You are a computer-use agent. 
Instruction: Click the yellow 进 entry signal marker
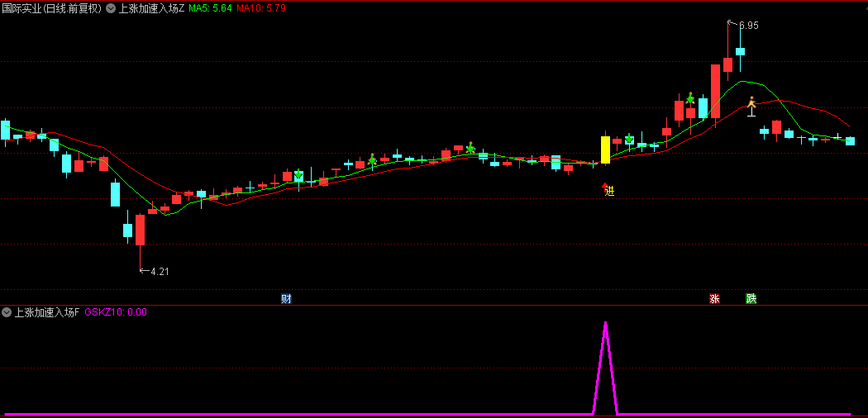pyautogui.click(x=609, y=192)
